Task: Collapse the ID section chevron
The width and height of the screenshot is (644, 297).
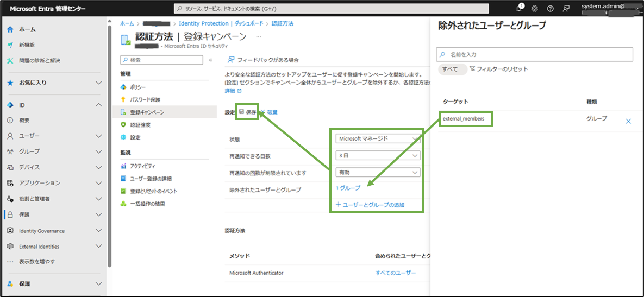Action: point(98,105)
